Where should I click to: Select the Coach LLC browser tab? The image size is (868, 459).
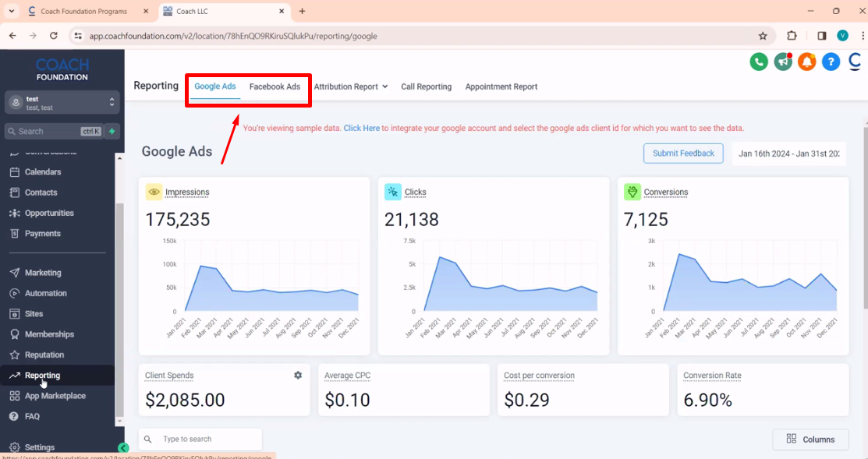click(225, 11)
